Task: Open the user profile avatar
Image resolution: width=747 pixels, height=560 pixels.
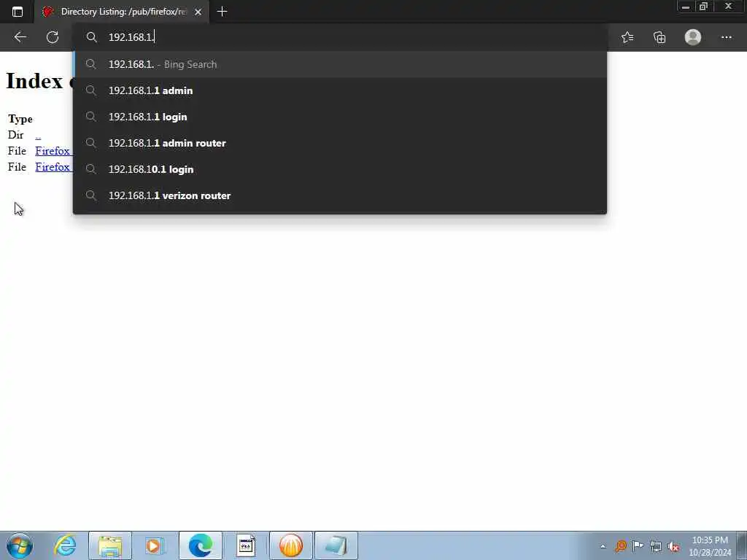Action: pyautogui.click(x=693, y=37)
